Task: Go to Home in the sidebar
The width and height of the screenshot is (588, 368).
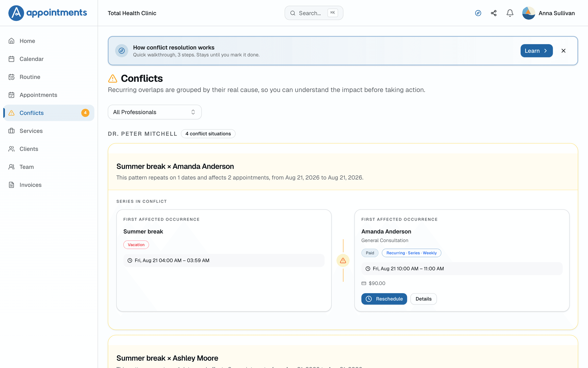Action: (49, 41)
